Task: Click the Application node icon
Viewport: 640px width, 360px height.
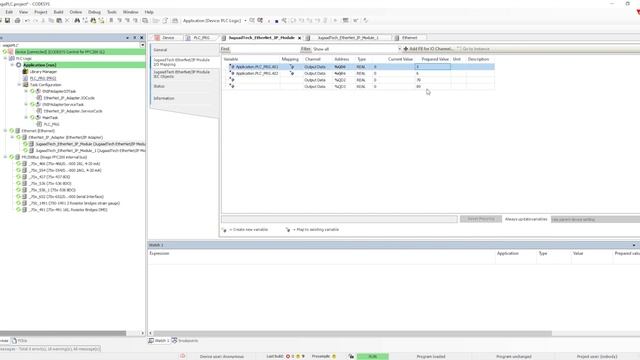Action: [18, 65]
